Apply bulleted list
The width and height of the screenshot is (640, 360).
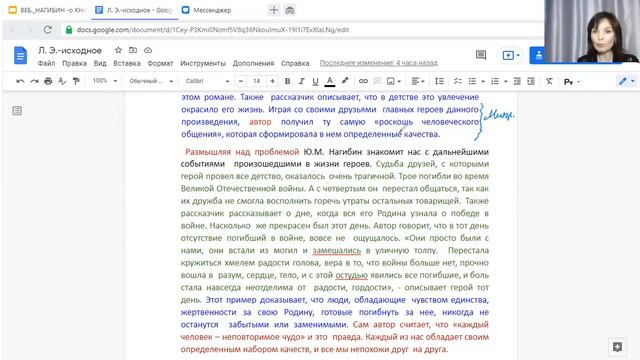pos(472,81)
